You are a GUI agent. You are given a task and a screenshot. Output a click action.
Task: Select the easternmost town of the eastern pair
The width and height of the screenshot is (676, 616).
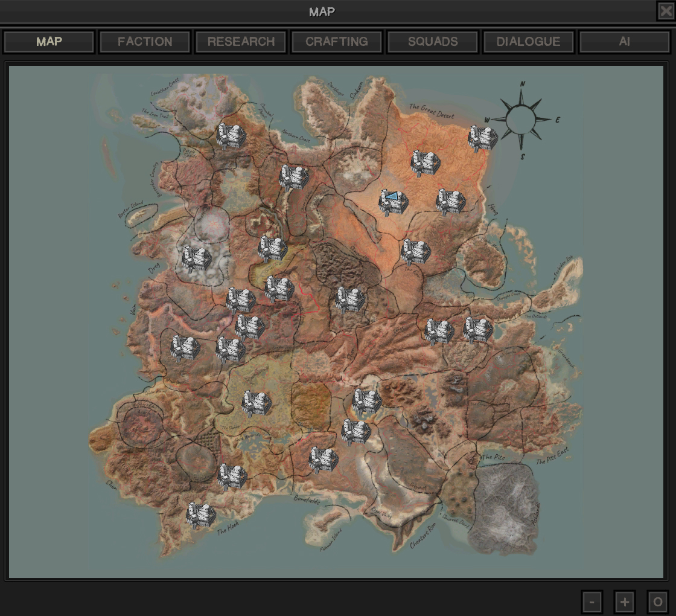tap(478, 330)
